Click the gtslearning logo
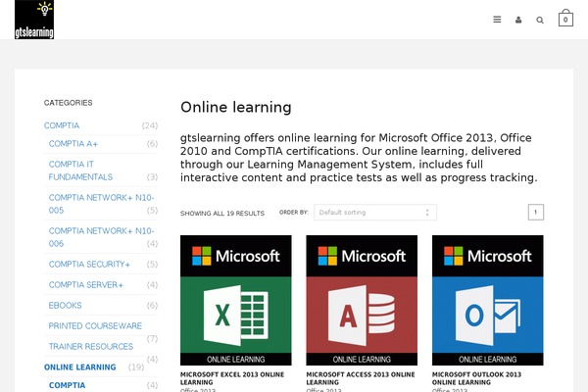 coord(34,20)
